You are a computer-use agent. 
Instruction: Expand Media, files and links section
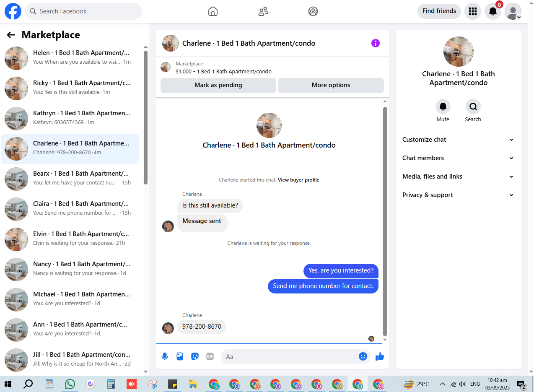pos(458,177)
